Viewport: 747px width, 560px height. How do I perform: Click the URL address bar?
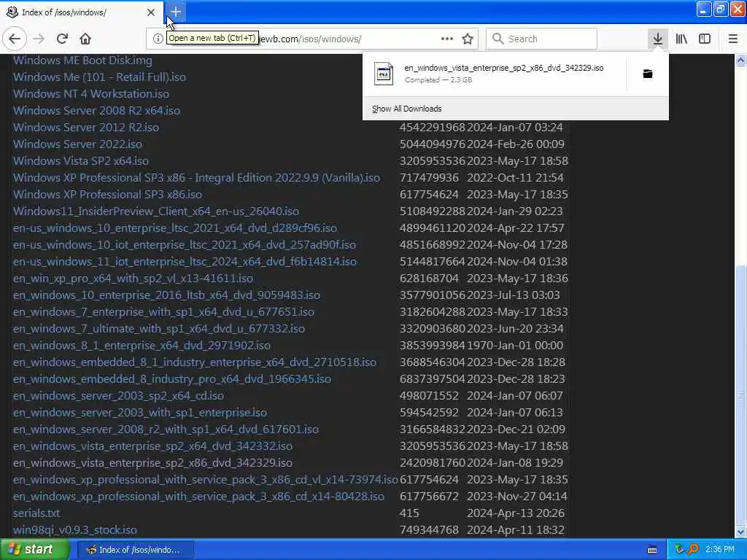tap(312, 39)
